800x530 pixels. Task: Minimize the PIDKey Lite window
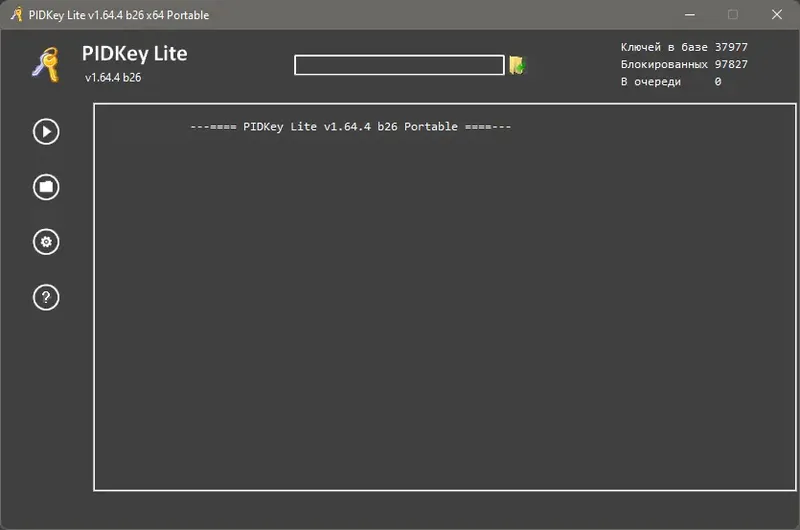(690, 15)
